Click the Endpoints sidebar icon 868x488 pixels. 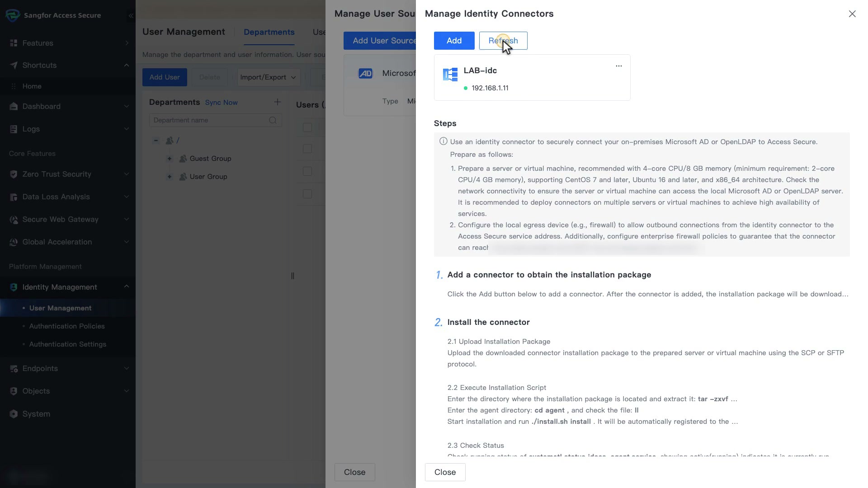(x=14, y=369)
